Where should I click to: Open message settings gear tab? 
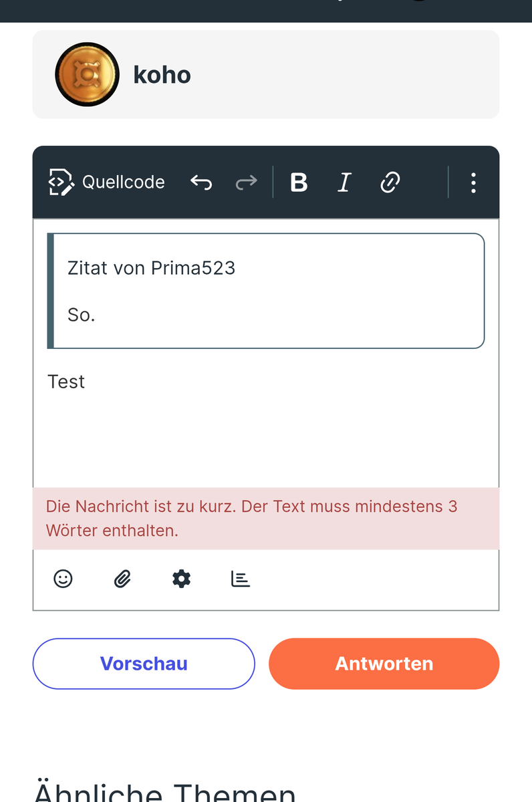[181, 579]
